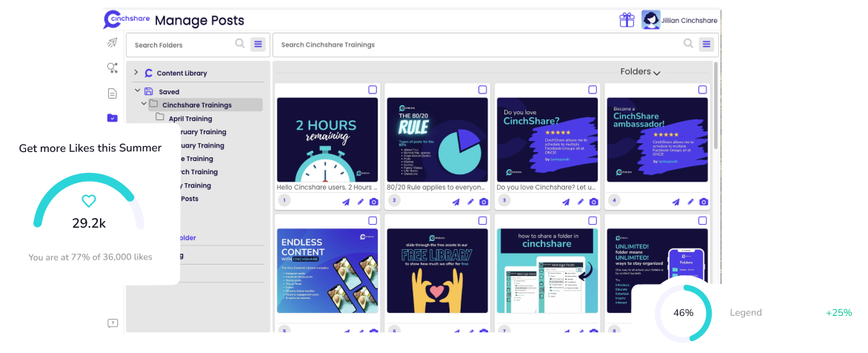Click caption "Hello Cincshare users. 2 Hours"

[327, 188]
